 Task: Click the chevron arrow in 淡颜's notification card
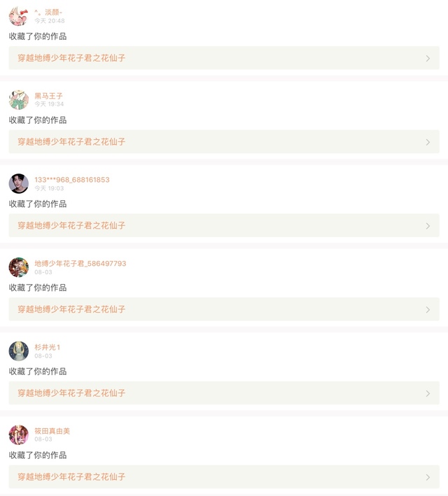click(x=428, y=58)
